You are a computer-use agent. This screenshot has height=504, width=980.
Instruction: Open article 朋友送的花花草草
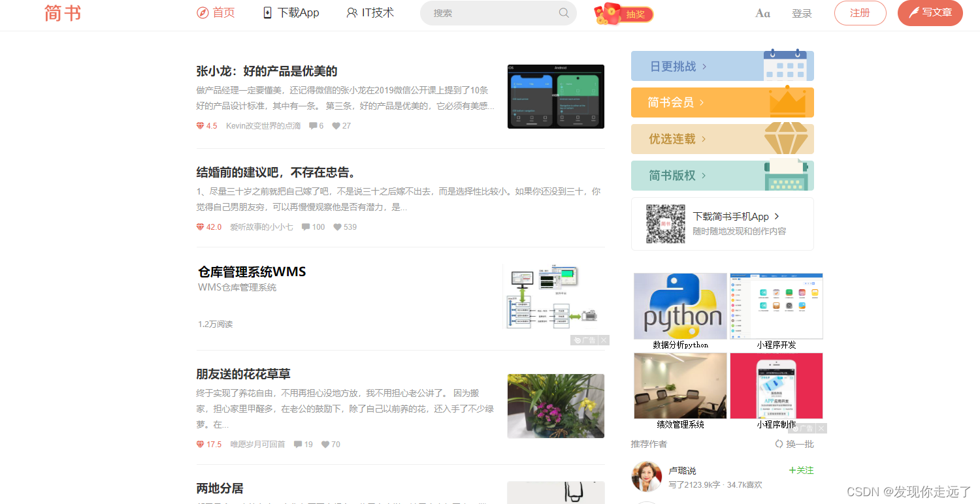243,374
